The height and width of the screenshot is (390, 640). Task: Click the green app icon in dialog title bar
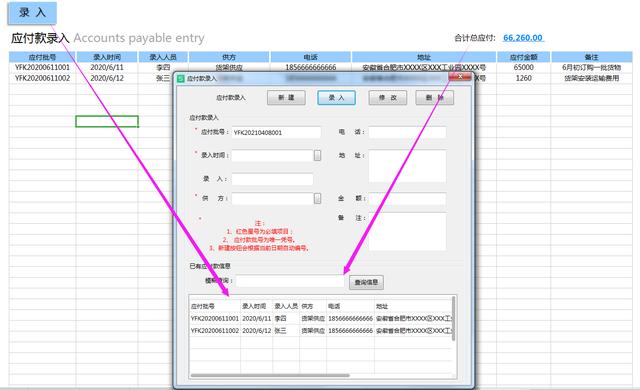tap(181, 78)
